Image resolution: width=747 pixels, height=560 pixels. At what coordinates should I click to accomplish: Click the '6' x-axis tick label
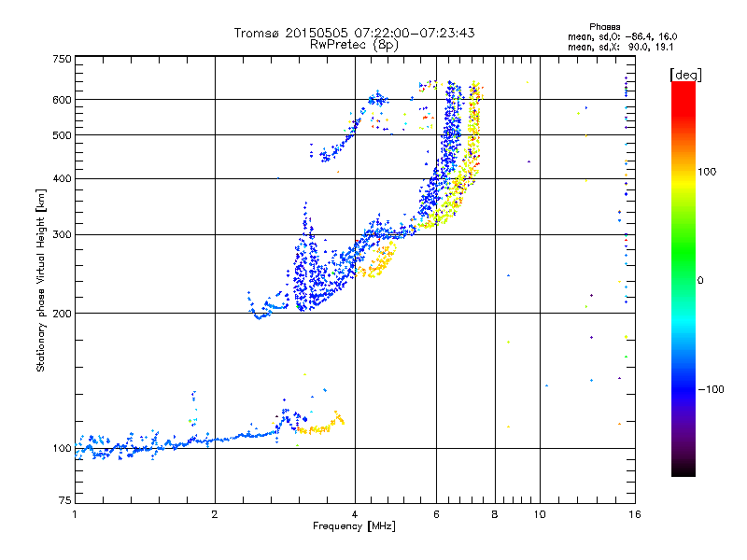coord(436,514)
